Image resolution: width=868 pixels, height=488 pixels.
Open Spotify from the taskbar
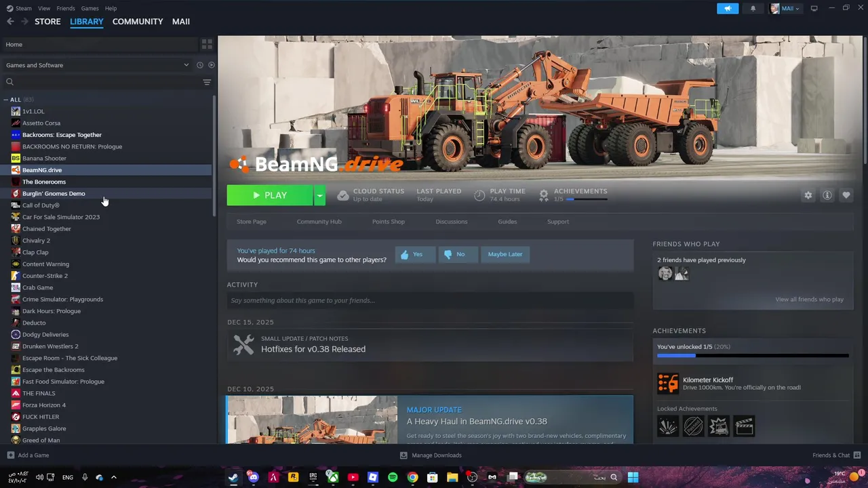tap(393, 477)
